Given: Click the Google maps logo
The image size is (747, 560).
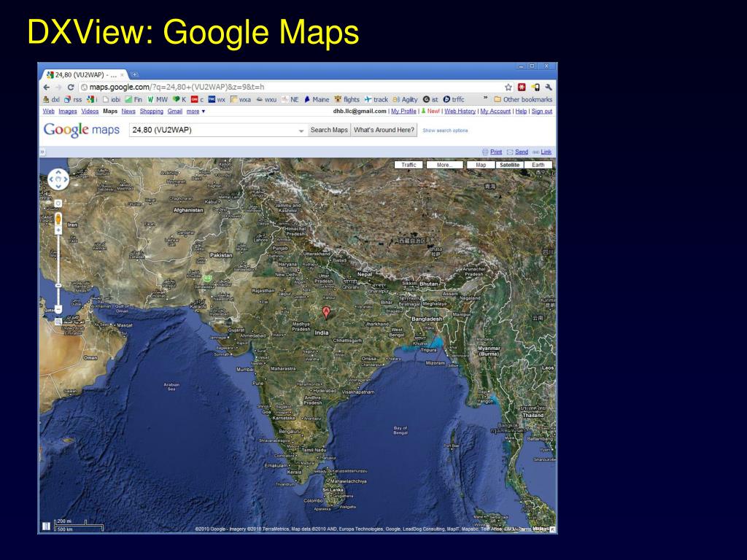Looking at the screenshot, I should point(82,130).
